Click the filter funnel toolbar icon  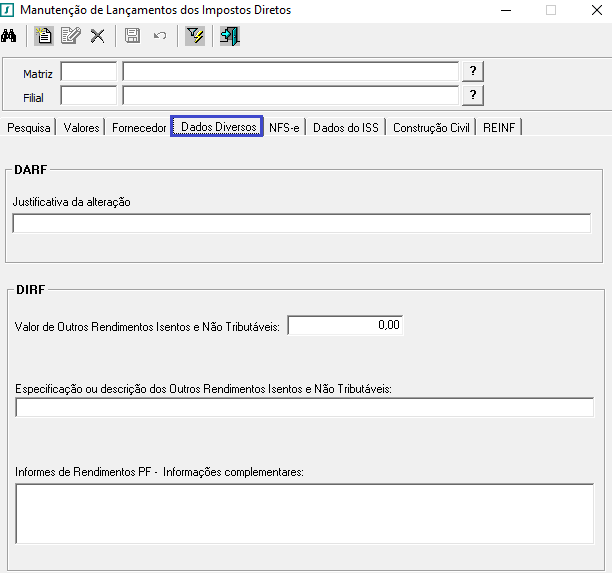(194, 36)
